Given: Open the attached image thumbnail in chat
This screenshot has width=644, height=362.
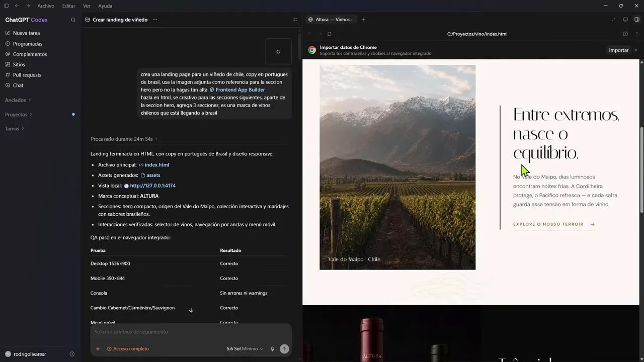Looking at the screenshot, I should [278, 51].
